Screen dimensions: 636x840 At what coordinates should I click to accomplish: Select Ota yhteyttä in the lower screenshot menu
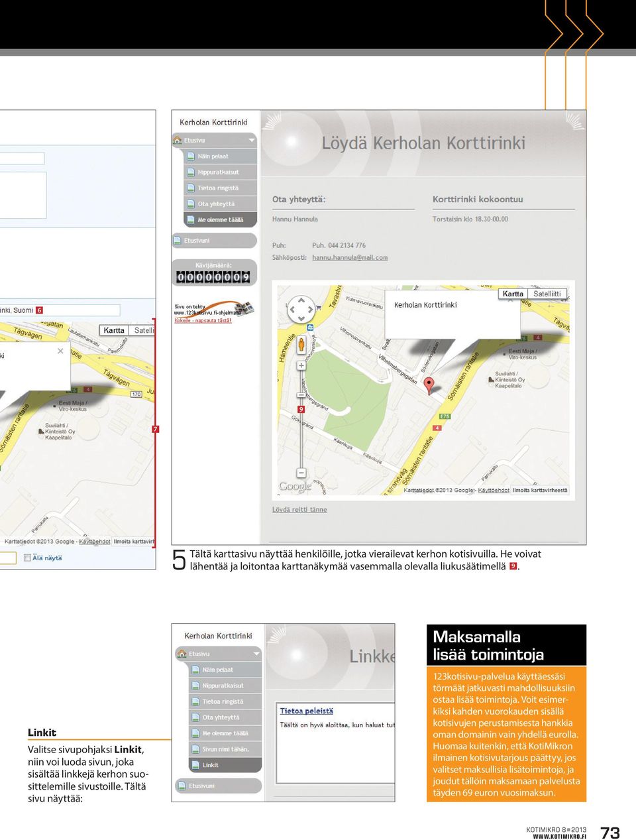point(225,717)
